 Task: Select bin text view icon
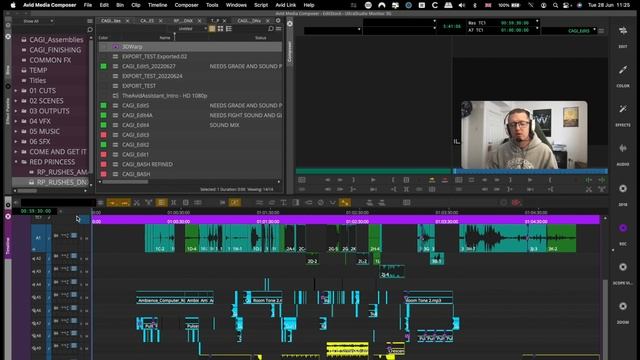tap(212, 29)
